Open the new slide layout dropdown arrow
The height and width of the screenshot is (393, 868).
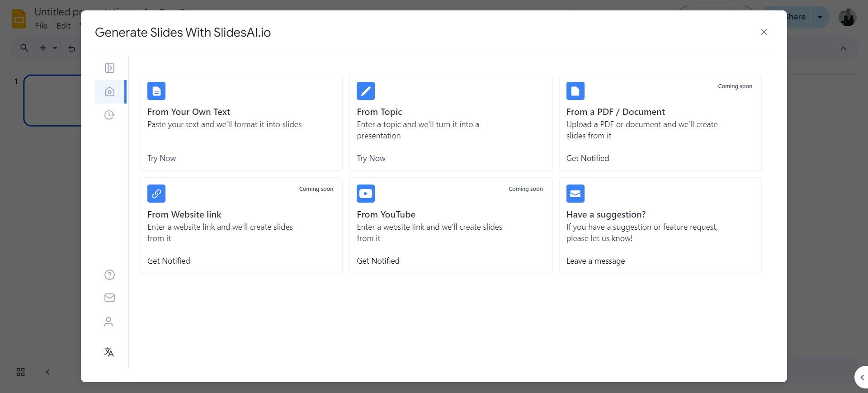coord(55,48)
